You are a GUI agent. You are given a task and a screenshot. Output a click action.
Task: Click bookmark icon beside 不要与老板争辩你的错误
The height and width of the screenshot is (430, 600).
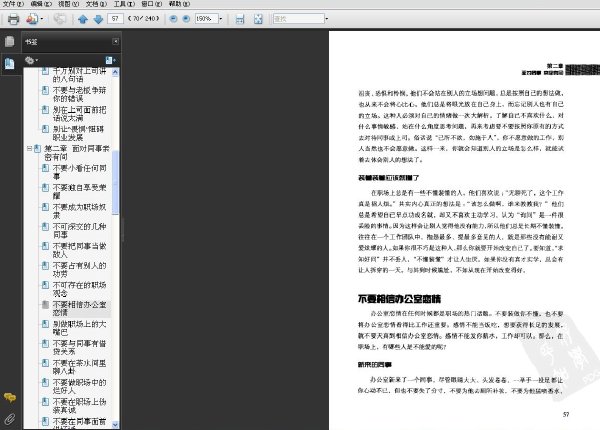click(45, 90)
